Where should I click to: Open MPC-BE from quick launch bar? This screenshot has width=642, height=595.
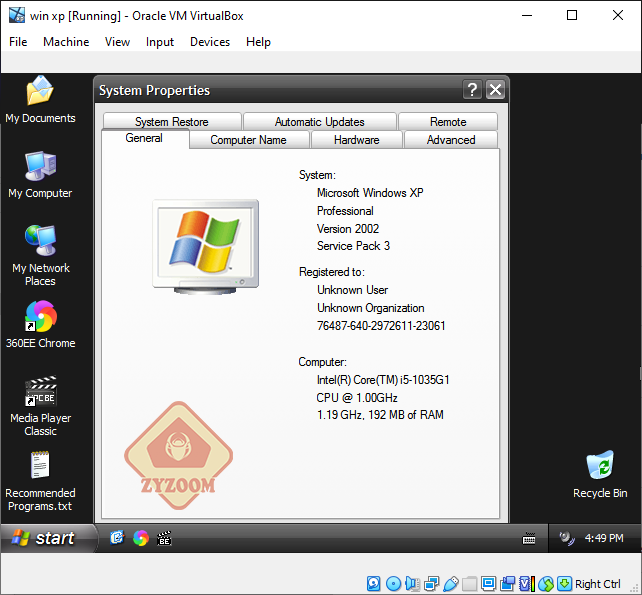coord(164,538)
